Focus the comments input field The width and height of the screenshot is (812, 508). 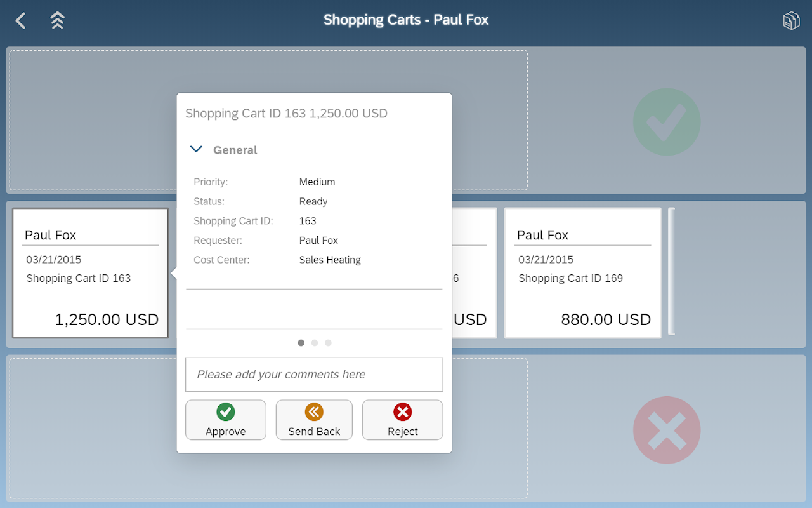pos(314,375)
